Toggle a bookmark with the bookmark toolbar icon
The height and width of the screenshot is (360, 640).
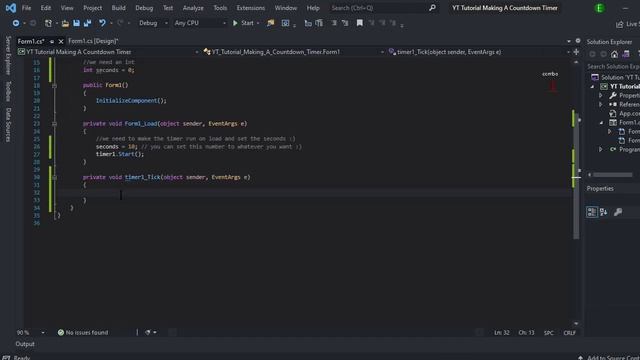(360, 23)
